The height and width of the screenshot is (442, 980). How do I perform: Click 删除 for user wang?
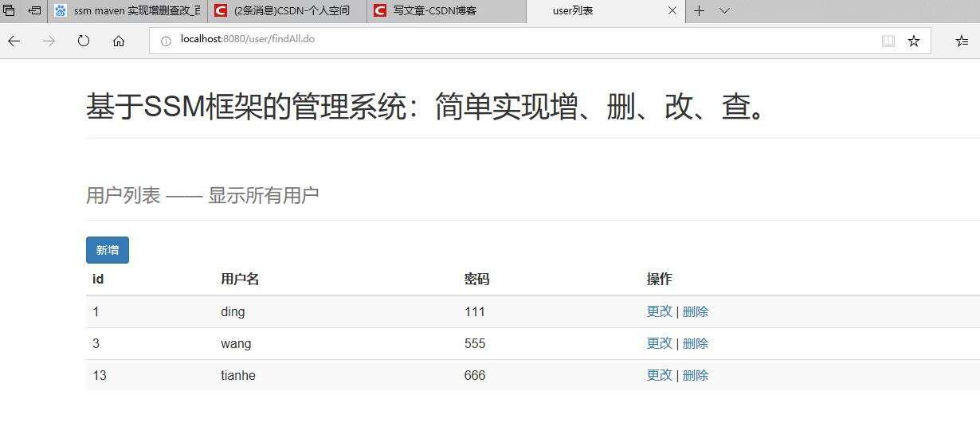696,343
